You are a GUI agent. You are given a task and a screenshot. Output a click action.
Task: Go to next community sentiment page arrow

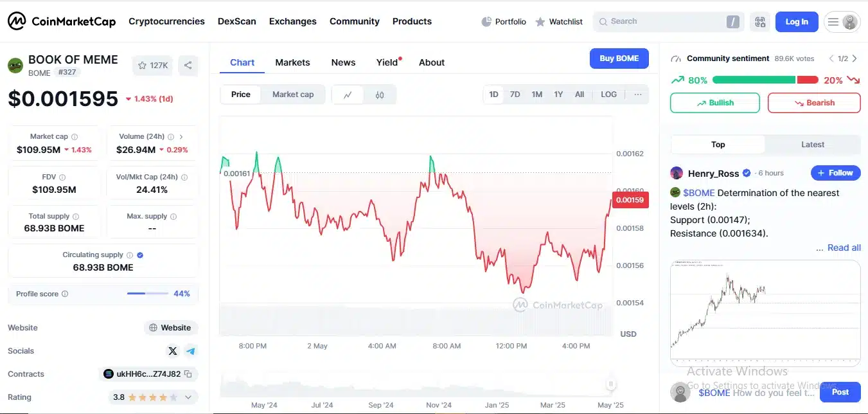tap(855, 59)
